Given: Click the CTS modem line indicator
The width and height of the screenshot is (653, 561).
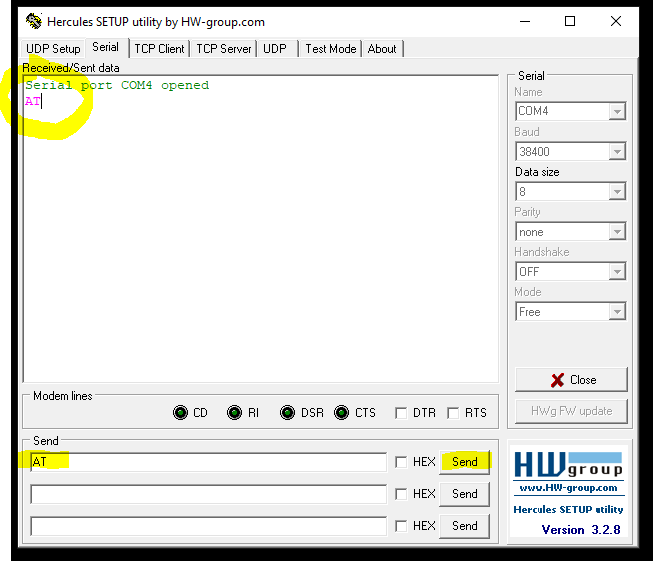Looking at the screenshot, I should coord(341,413).
